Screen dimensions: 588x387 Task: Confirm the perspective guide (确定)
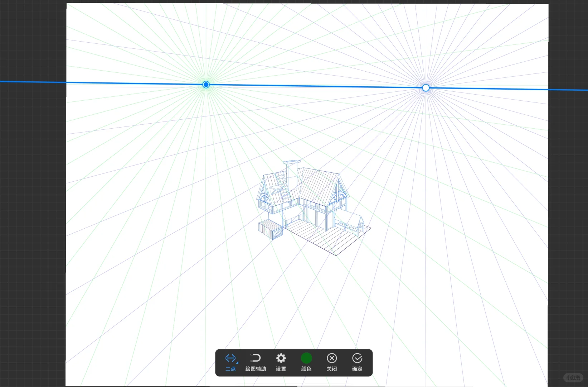[357, 362]
